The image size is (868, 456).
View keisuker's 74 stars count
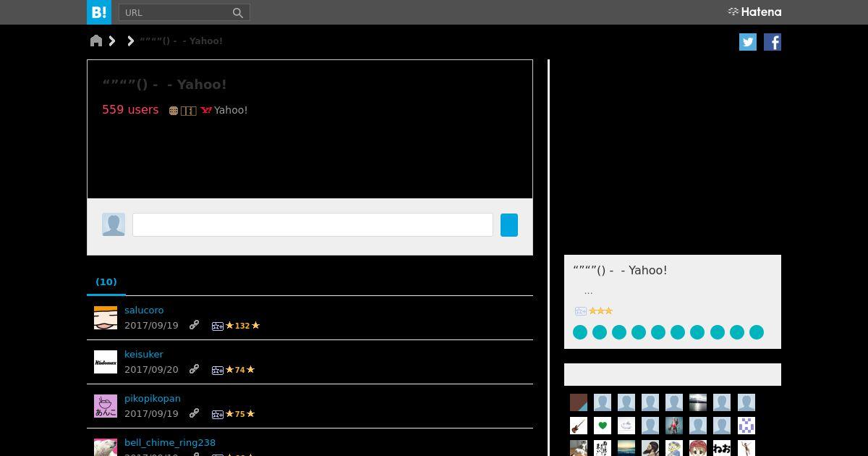coord(240,370)
